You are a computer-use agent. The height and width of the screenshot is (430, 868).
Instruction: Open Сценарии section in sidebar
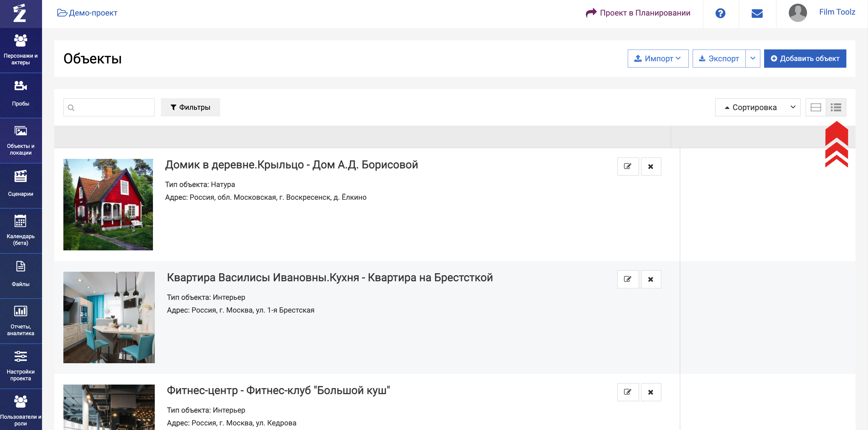point(20,186)
